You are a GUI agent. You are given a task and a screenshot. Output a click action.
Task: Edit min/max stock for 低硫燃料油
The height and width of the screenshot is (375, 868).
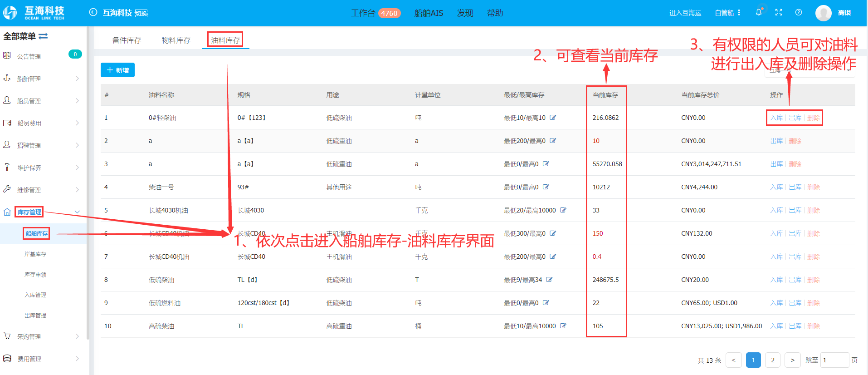click(x=546, y=303)
